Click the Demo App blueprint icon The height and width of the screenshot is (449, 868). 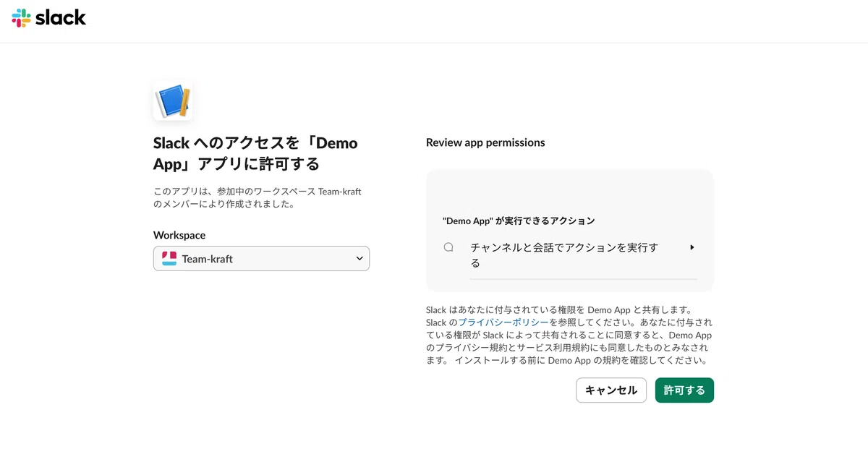173,101
